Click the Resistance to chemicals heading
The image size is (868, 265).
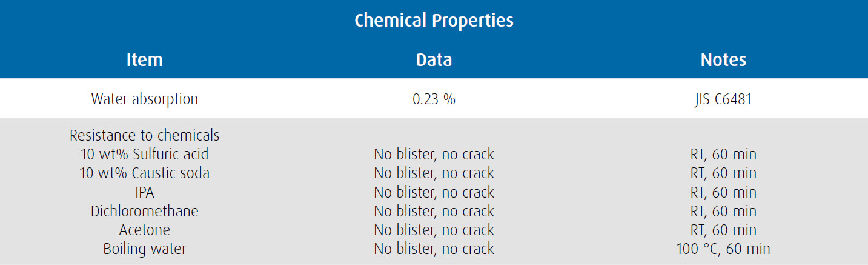point(145,135)
